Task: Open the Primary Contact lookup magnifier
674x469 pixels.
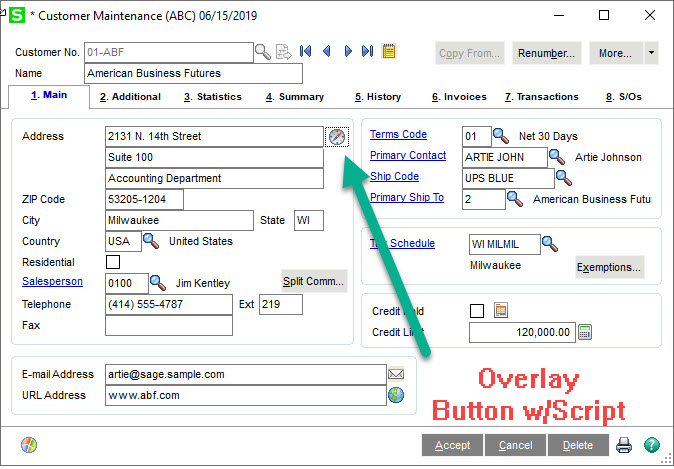Action: [x=557, y=157]
